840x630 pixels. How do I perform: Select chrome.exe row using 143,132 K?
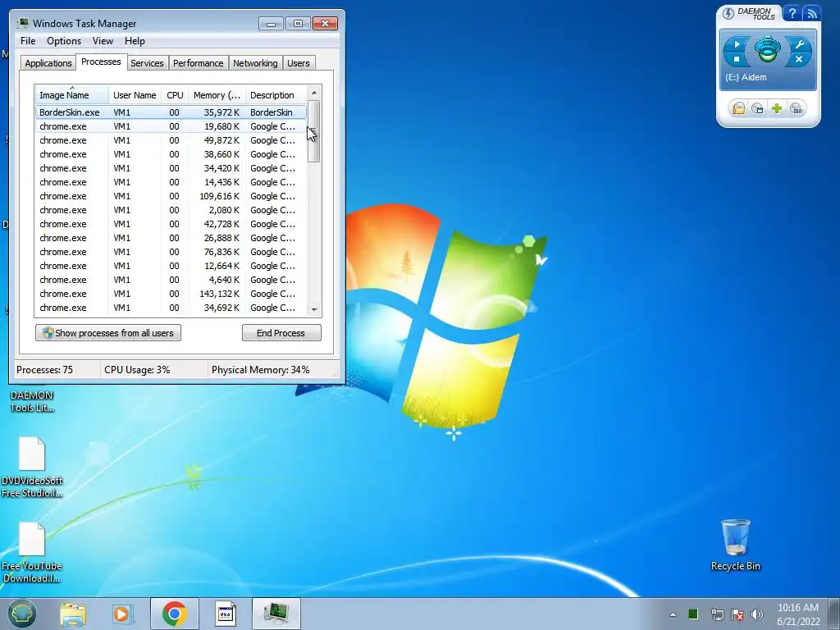pos(171,294)
